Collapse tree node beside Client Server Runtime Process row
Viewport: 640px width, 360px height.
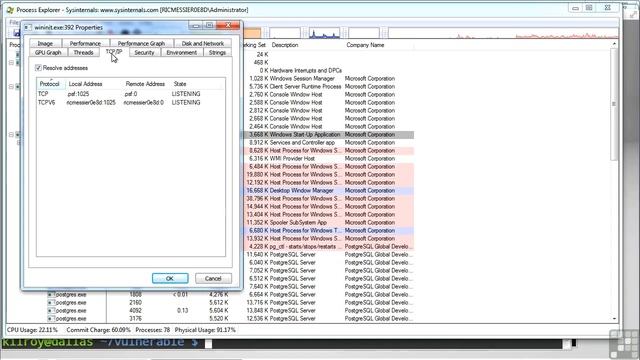click(11, 87)
